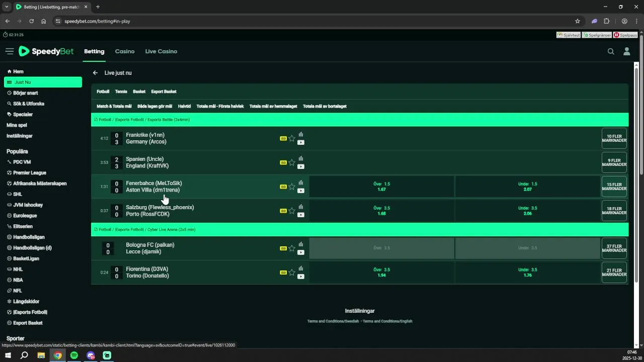Watch live stream of Spanien vs England

[301, 166]
